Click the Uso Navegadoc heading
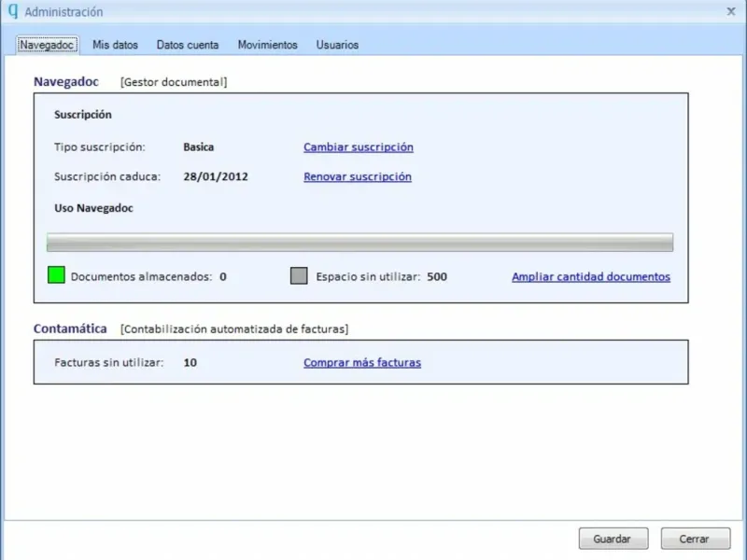747x560 pixels. (93, 208)
